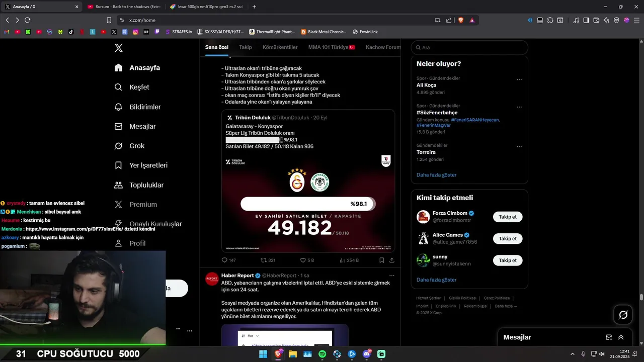Open EowinLink bookmark
The image size is (644, 362).
(x=365, y=32)
